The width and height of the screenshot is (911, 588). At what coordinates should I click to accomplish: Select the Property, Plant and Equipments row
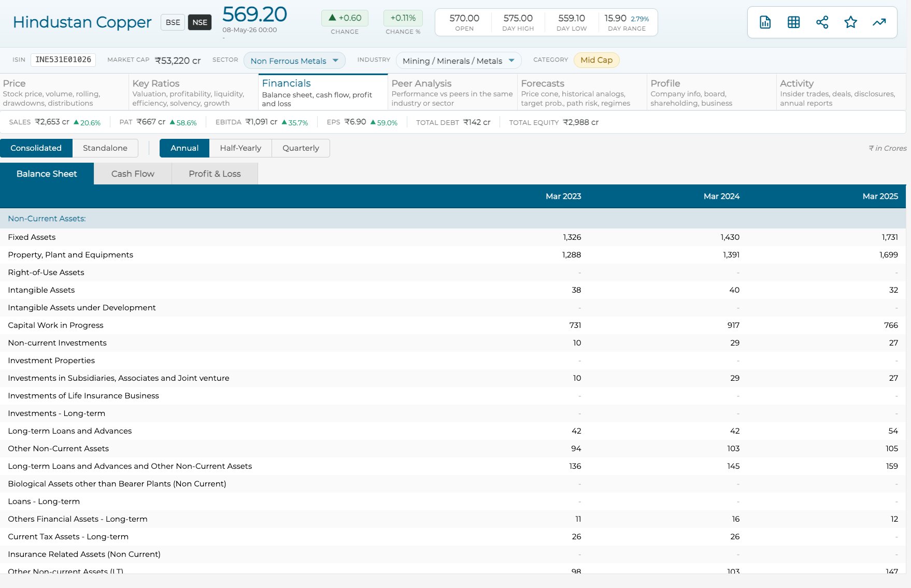click(453, 255)
